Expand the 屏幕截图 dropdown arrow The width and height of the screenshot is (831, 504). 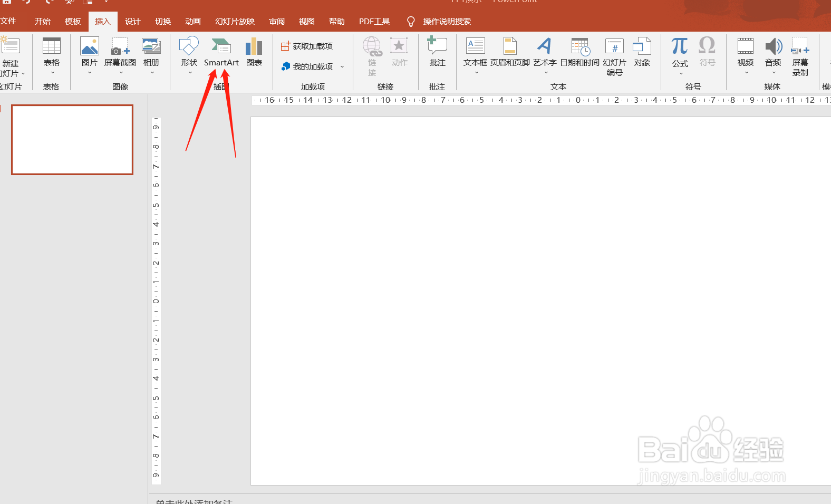click(x=121, y=73)
